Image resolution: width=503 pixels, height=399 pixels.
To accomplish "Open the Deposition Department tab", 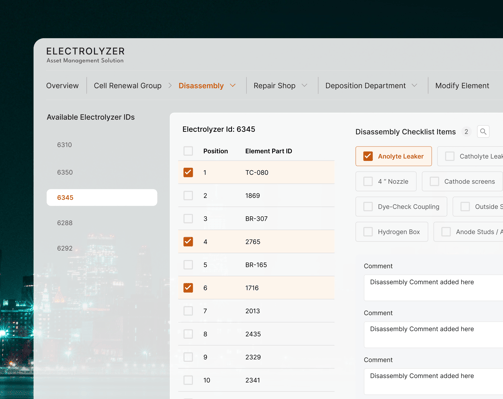I will 365,86.
